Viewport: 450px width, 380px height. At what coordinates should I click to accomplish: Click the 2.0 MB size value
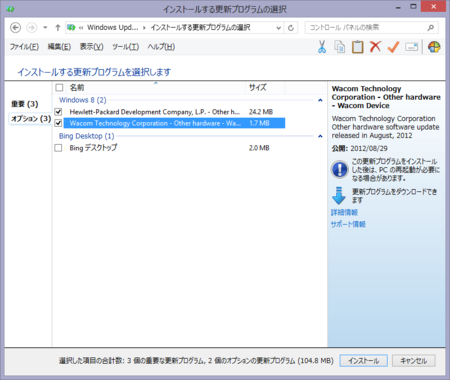tap(259, 148)
